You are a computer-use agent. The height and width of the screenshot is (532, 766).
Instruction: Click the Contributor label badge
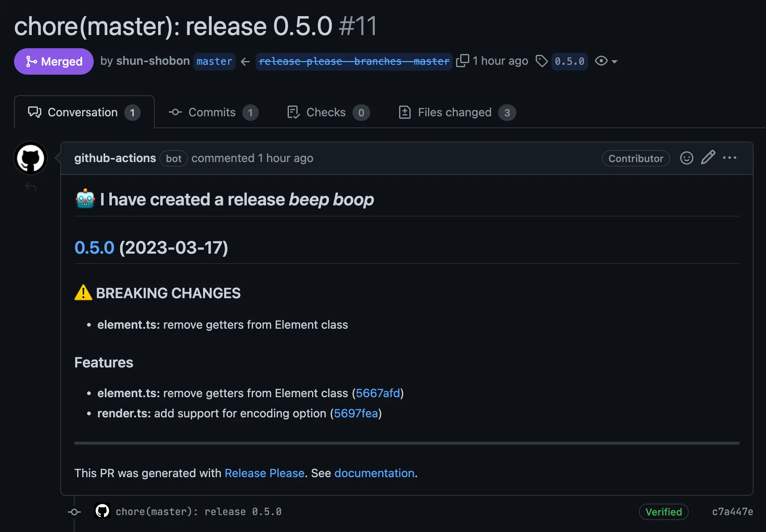coord(635,158)
